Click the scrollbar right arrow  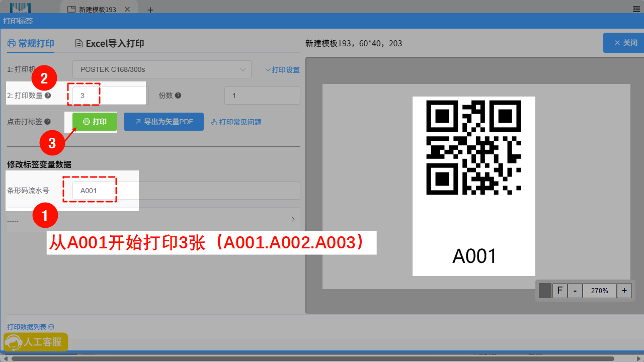638,358
